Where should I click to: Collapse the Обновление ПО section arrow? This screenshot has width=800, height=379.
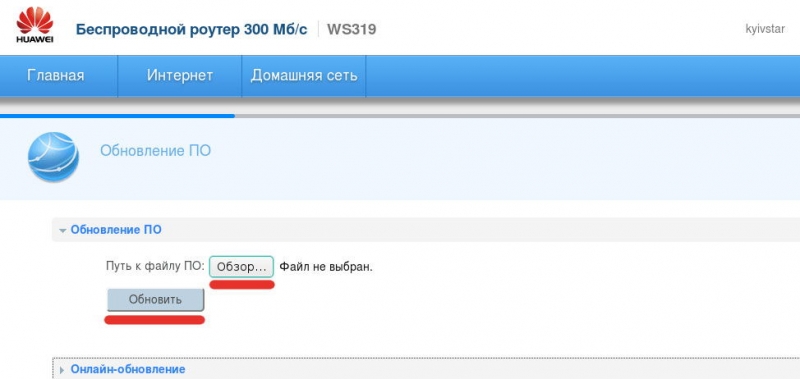[x=63, y=231]
